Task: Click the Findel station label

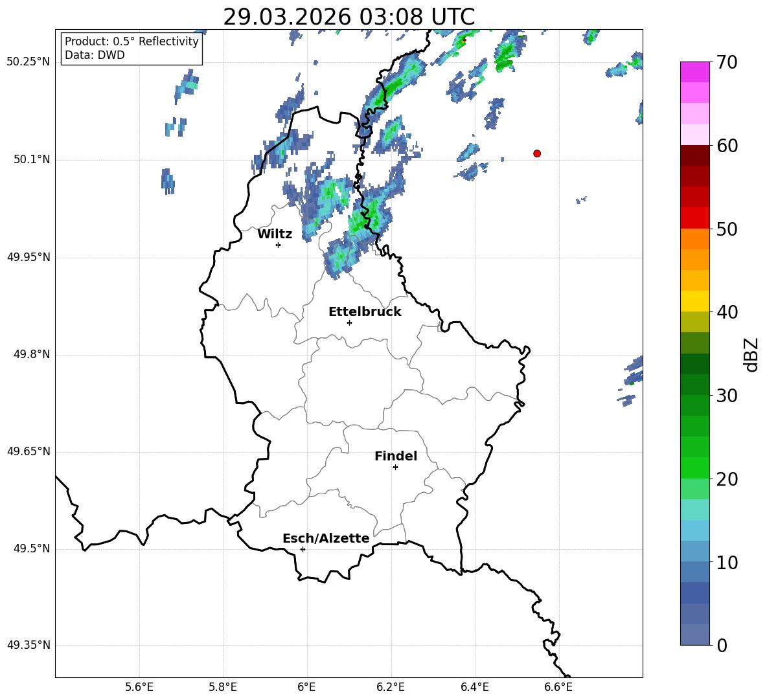Action: pyautogui.click(x=396, y=456)
